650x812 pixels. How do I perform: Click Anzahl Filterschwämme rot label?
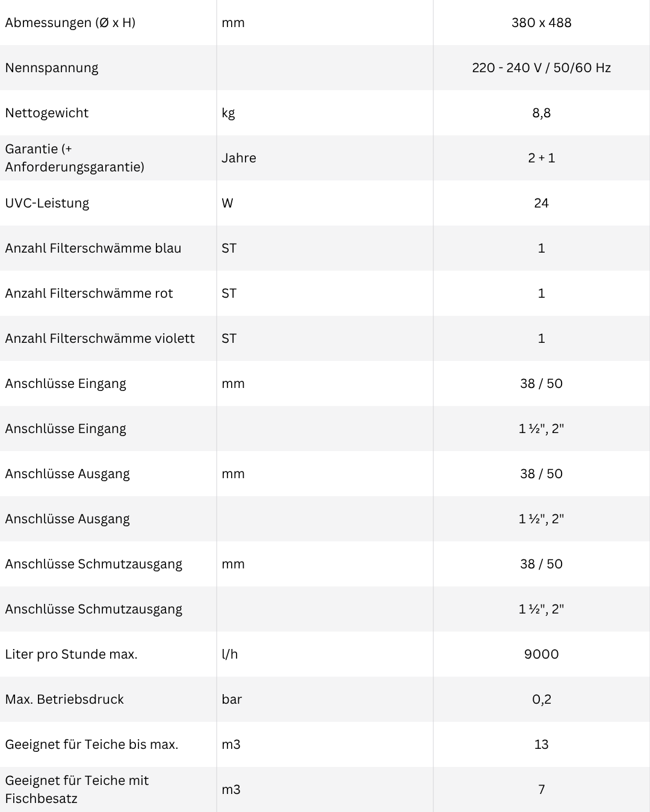[89, 294]
